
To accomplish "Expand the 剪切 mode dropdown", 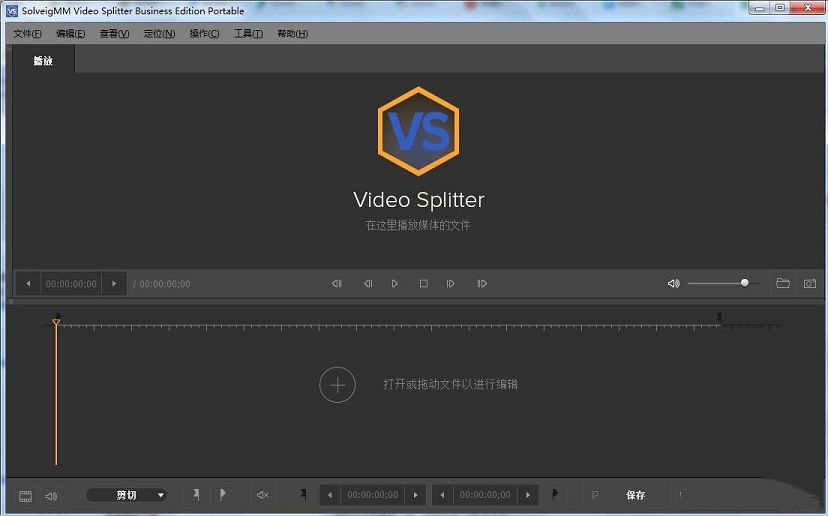I will tap(127, 495).
